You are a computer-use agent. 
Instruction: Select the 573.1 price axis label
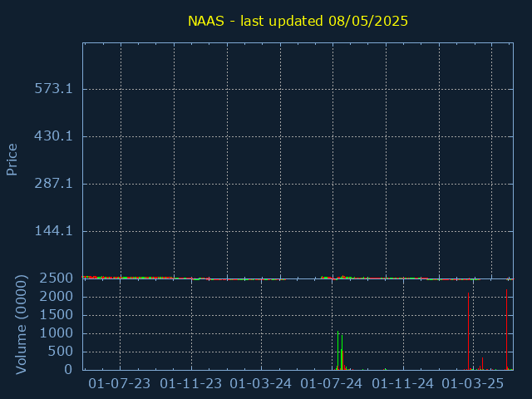coord(53,89)
